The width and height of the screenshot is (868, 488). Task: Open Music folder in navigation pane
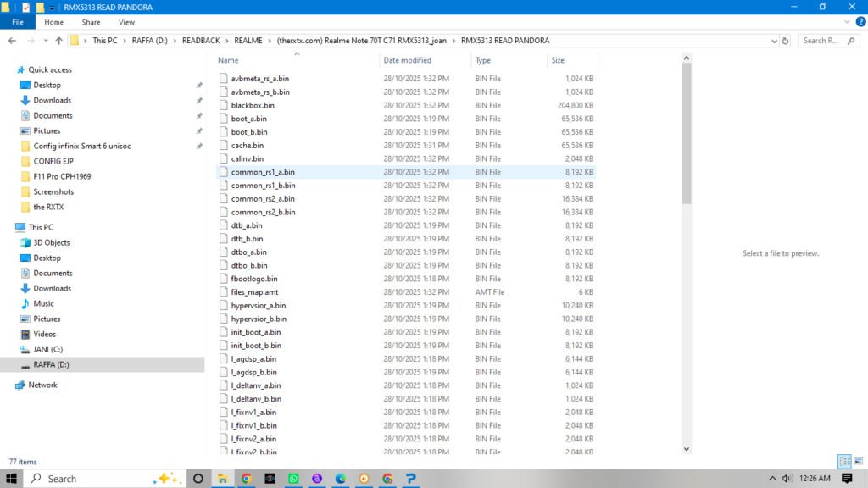click(43, 304)
